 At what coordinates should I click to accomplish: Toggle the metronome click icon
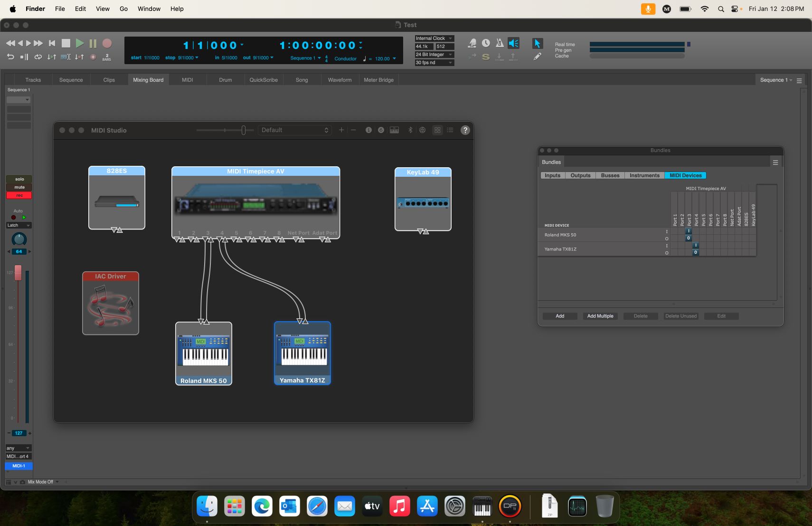pyautogui.click(x=500, y=43)
